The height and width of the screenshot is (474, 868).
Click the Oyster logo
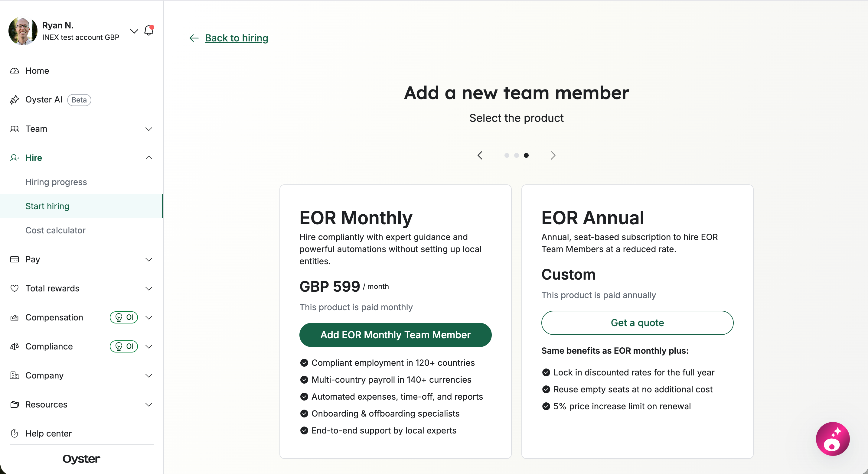pos(81,459)
